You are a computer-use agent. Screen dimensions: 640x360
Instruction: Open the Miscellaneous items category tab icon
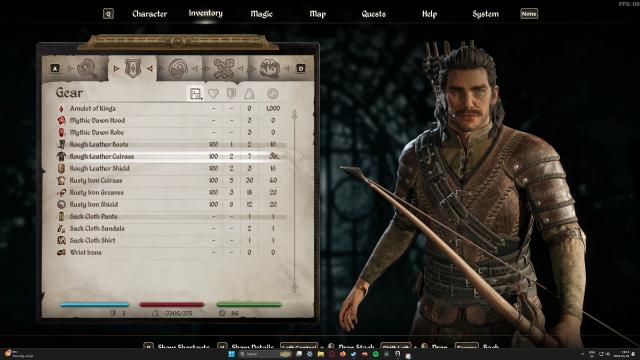pos(269,68)
